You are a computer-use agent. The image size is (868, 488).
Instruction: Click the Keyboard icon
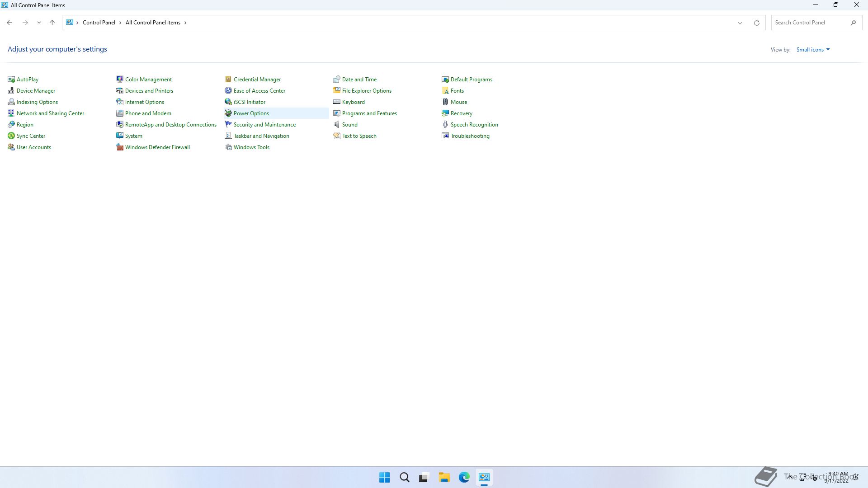(337, 102)
